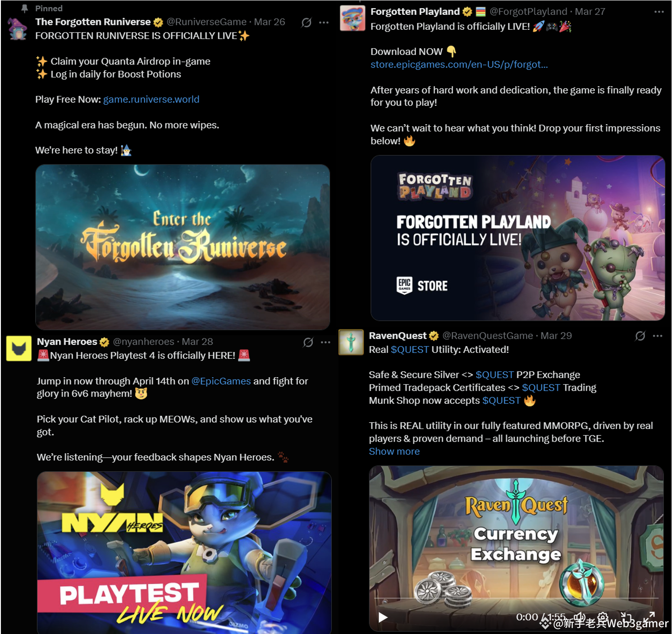Open more options on Forgotten Runiverse tweet
This screenshot has height=634, width=672.
pyautogui.click(x=324, y=23)
